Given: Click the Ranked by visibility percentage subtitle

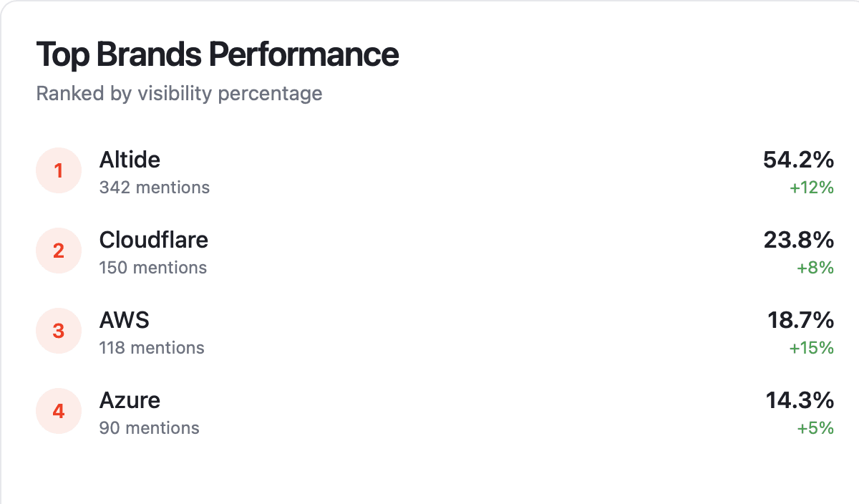Looking at the screenshot, I should click(179, 94).
